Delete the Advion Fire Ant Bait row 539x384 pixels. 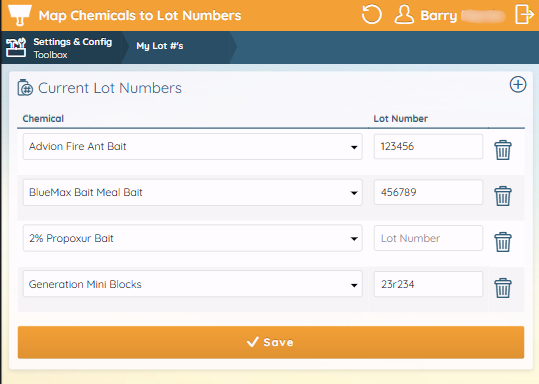click(503, 150)
